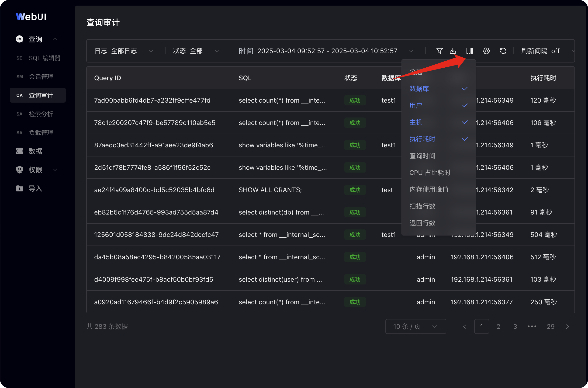Viewport: 588px width, 388px height.
Task: Open 检索分析 in sidebar
Action: tap(38, 114)
